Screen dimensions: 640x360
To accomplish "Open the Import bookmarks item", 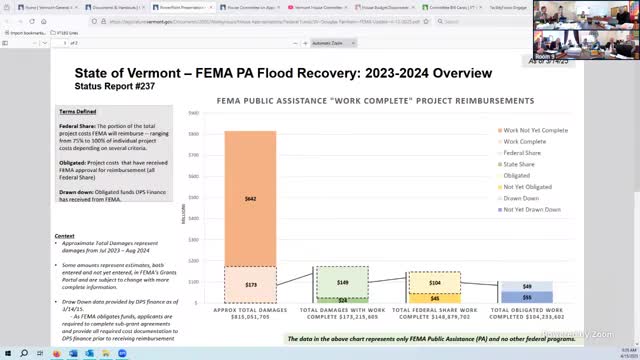I will [25, 33].
